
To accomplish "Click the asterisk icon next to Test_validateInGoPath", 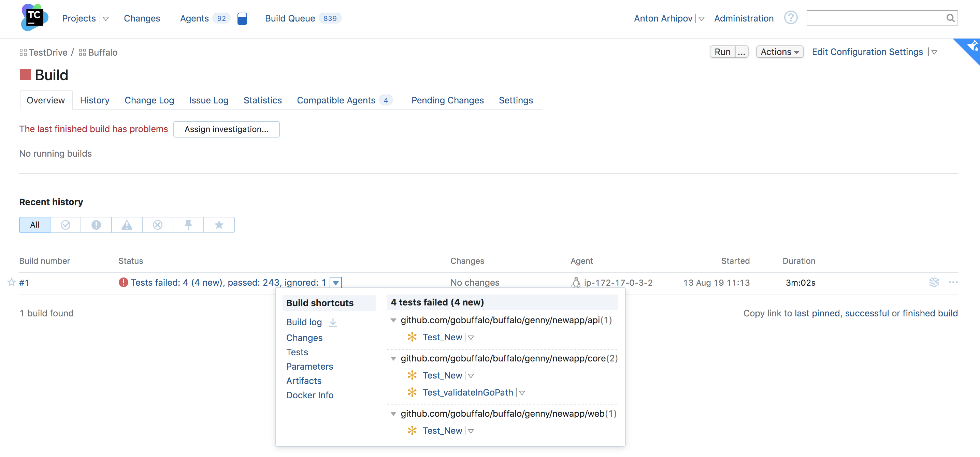I will click(x=413, y=392).
